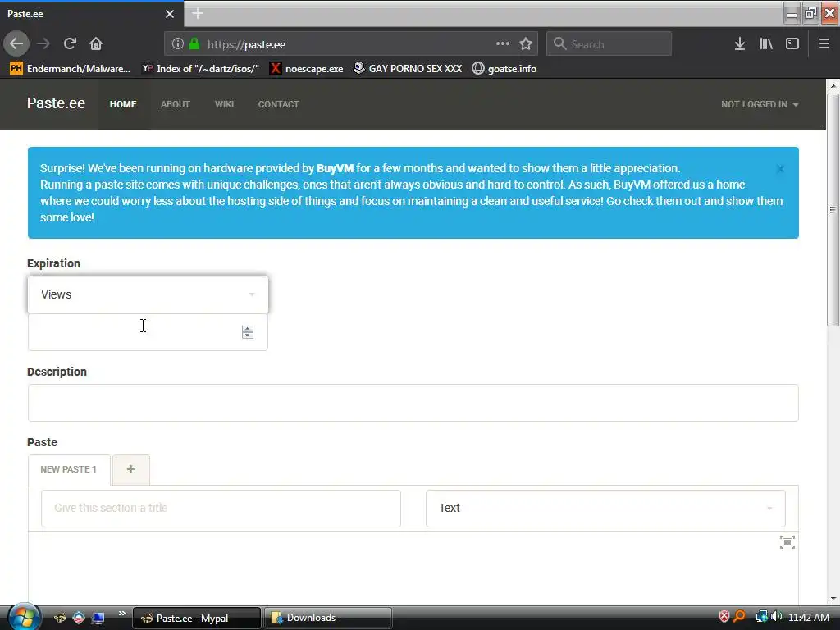Click the taskbar clock 11:42 AM

tap(809, 618)
